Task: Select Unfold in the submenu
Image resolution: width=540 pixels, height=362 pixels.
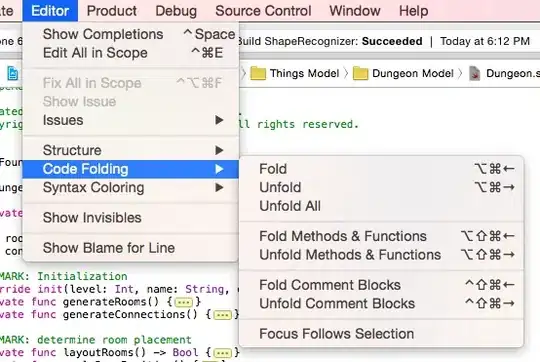Action: point(382,187)
